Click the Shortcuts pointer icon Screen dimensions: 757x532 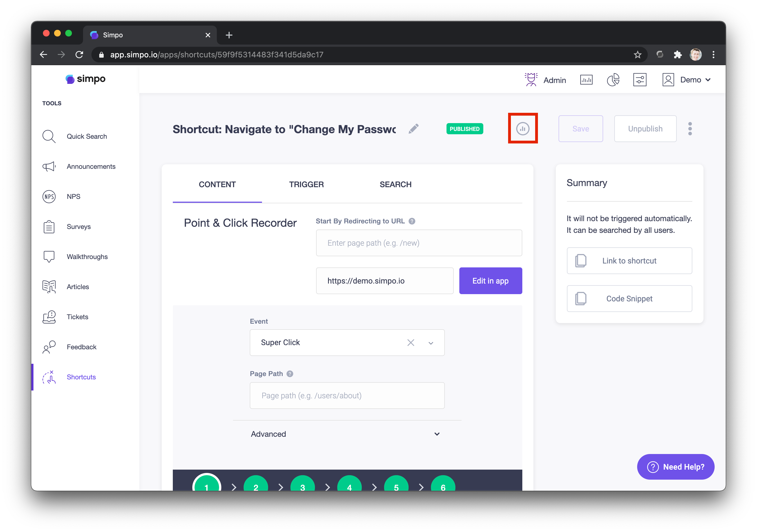[x=49, y=377]
